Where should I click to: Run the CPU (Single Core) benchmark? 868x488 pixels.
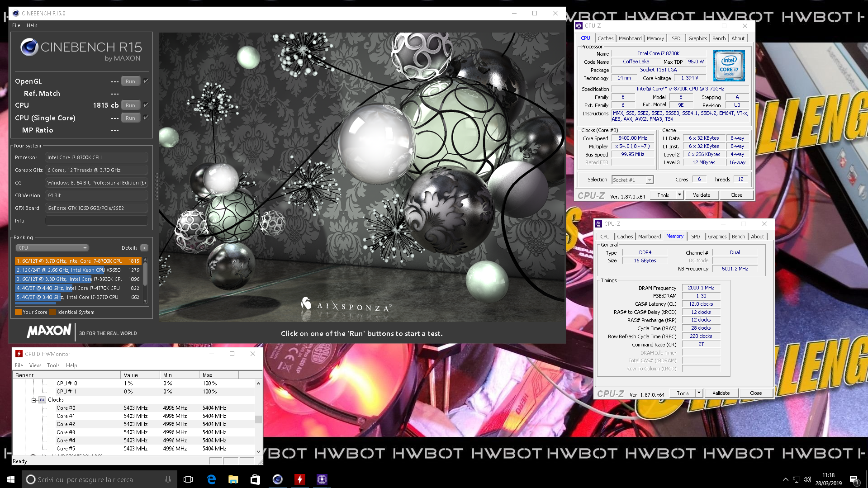coord(130,118)
